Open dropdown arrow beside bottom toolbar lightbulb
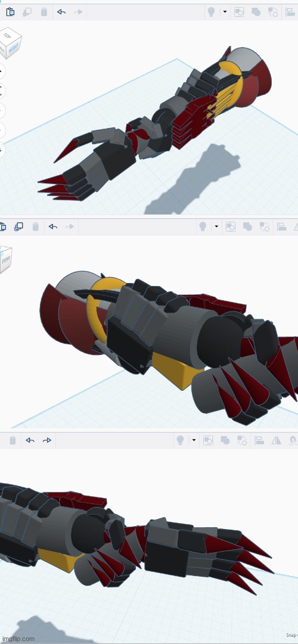The width and height of the screenshot is (298, 644). coord(194,440)
